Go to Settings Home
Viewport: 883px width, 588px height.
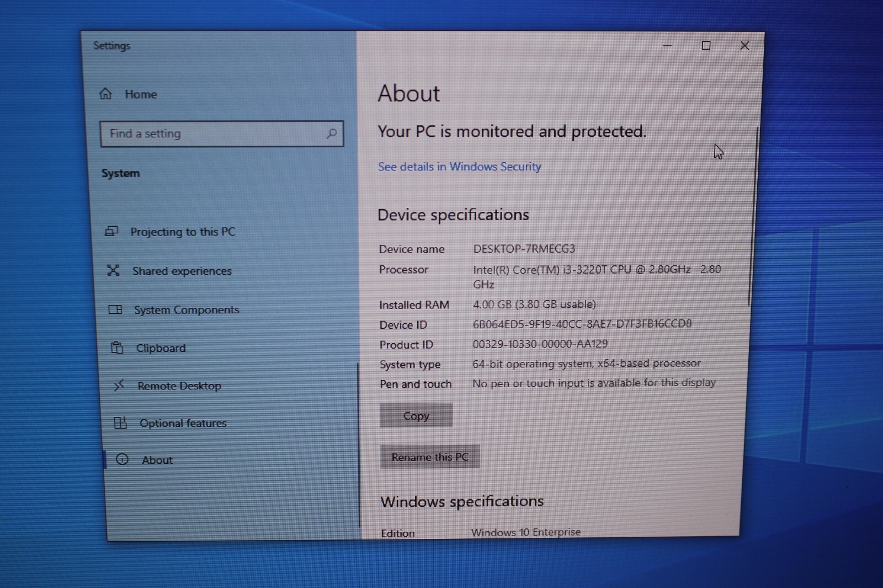(x=141, y=94)
